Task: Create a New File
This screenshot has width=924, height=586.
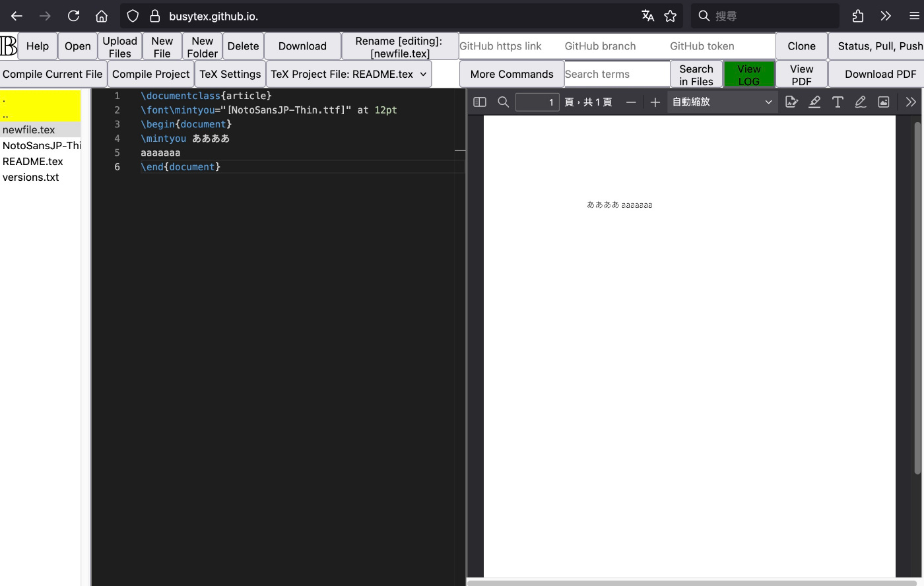Action: coord(162,47)
